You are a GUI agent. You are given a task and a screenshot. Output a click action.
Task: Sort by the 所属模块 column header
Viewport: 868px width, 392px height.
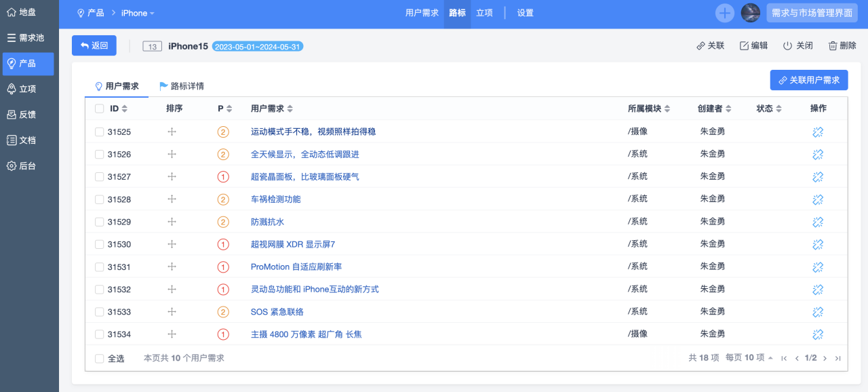coord(648,109)
